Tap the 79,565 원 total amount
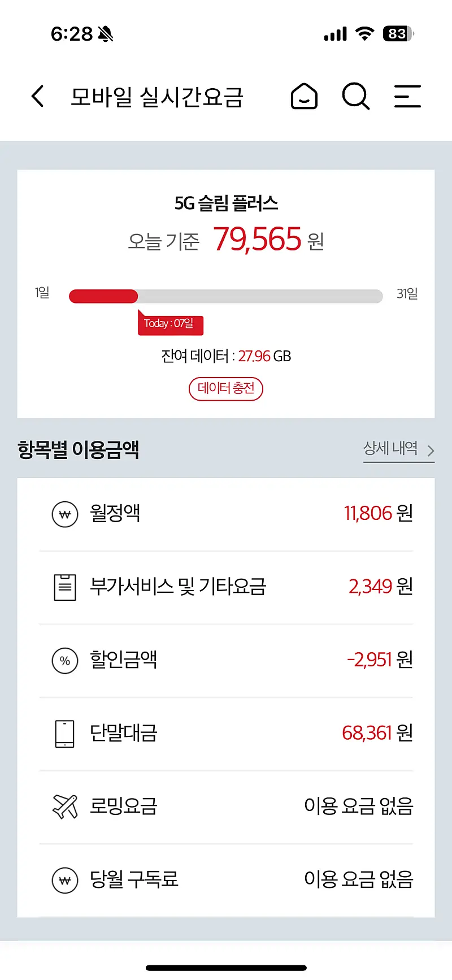 [x=268, y=240]
